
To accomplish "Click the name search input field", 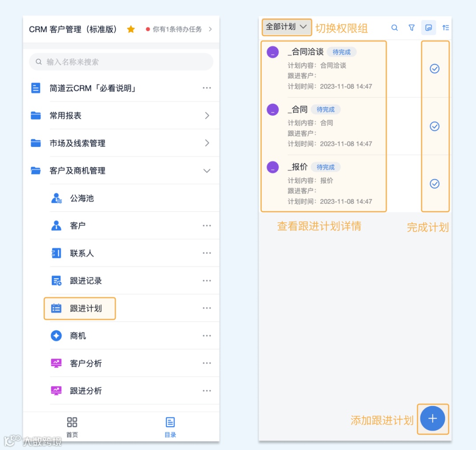I will (121, 62).
